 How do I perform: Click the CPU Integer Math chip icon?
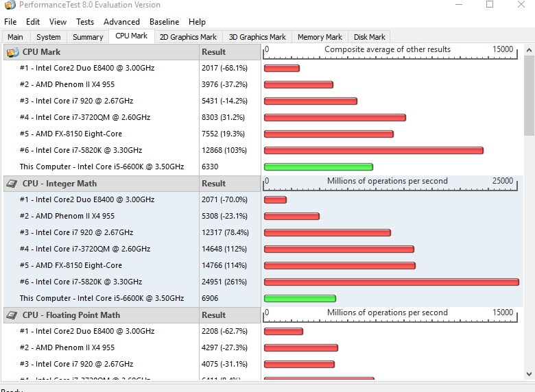[12, 184]
